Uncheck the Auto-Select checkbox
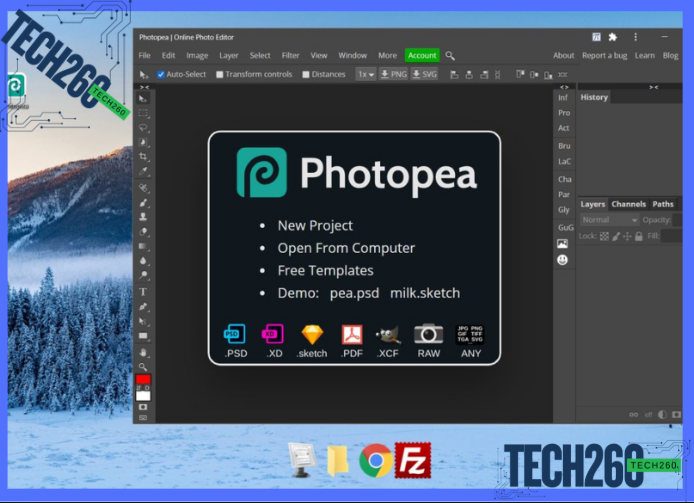Screen dimensions: 694x503 click(x=162, y=74)
